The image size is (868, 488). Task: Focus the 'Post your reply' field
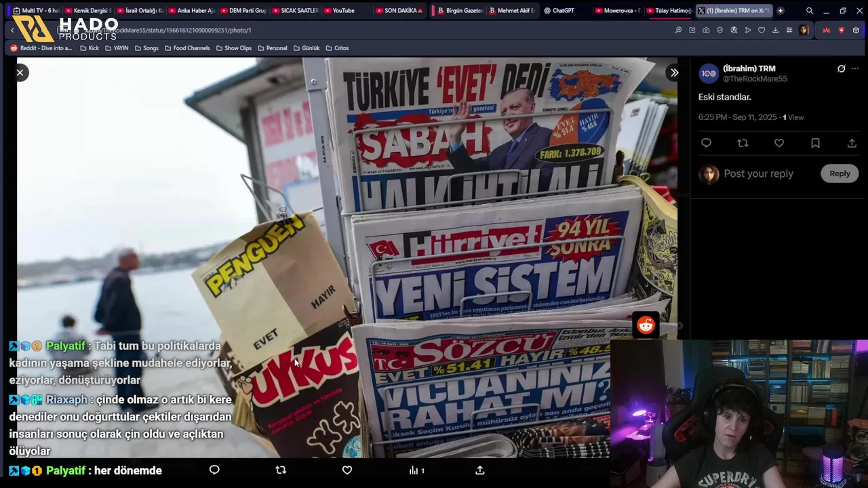click(x=758, y=174)
